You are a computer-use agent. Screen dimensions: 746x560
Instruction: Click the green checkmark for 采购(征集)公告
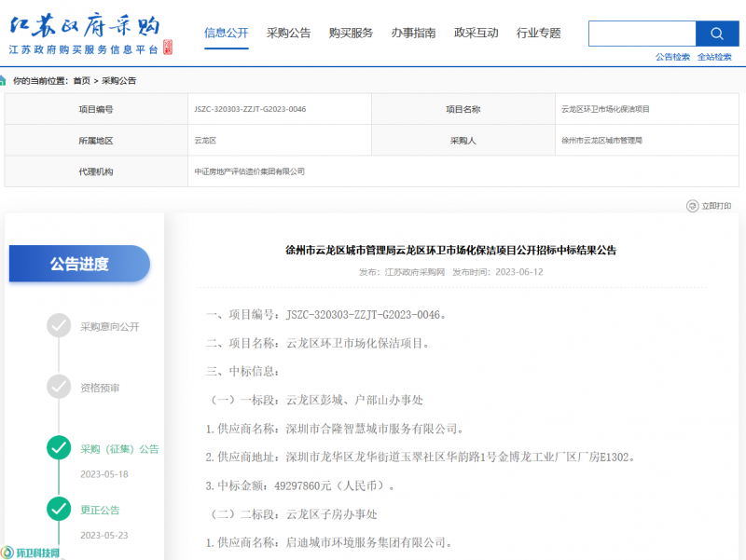point(59,448)
